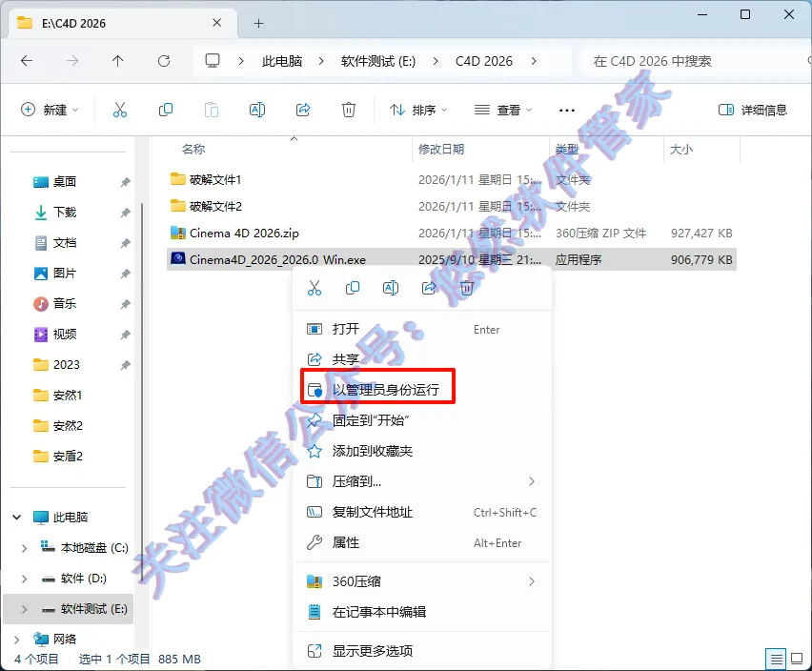Click the Copy icon in the context menu
The width and height of the screenshot is (812, 671).
(353, 288)
